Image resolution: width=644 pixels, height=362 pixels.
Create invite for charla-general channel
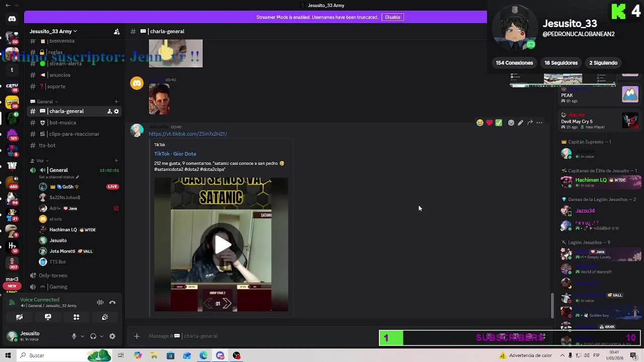[109, 112]
